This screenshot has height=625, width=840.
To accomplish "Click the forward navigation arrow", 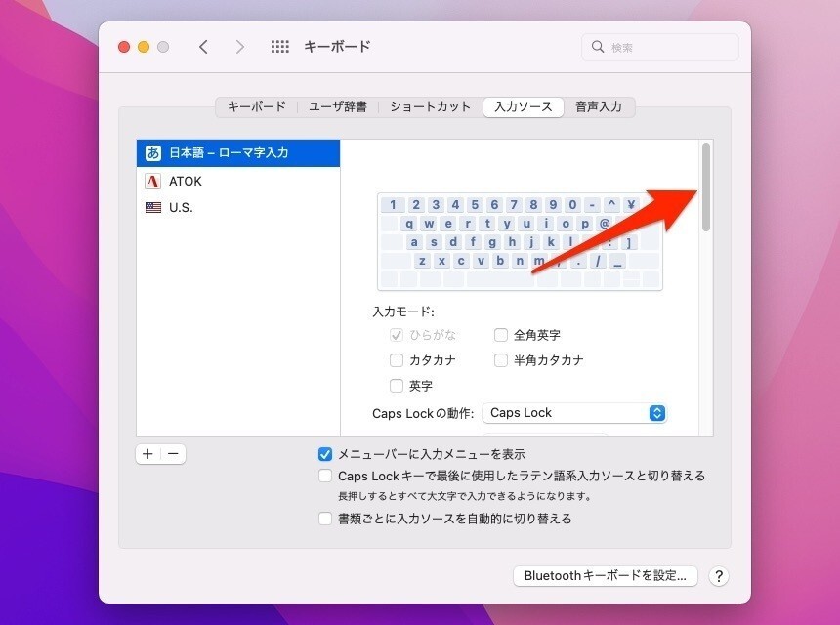I will click(239, 46).
